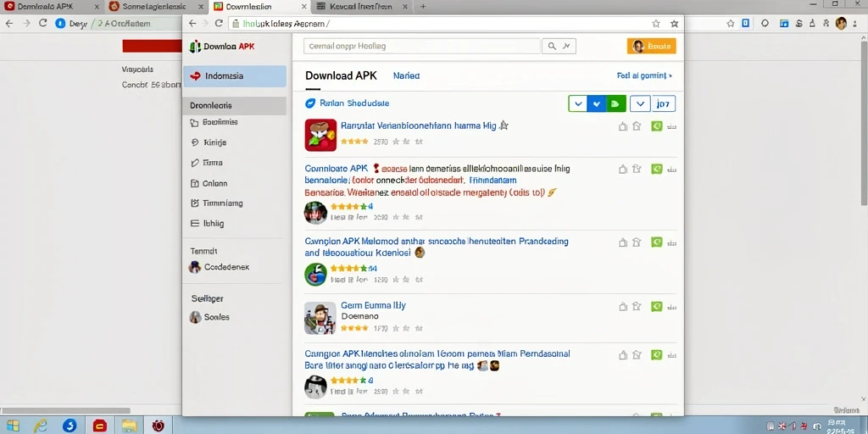This screenshot has height=434, width=868.
Task: Expand the 'Fotl al gomint' link chevron
Action: [x=670, y=75]
